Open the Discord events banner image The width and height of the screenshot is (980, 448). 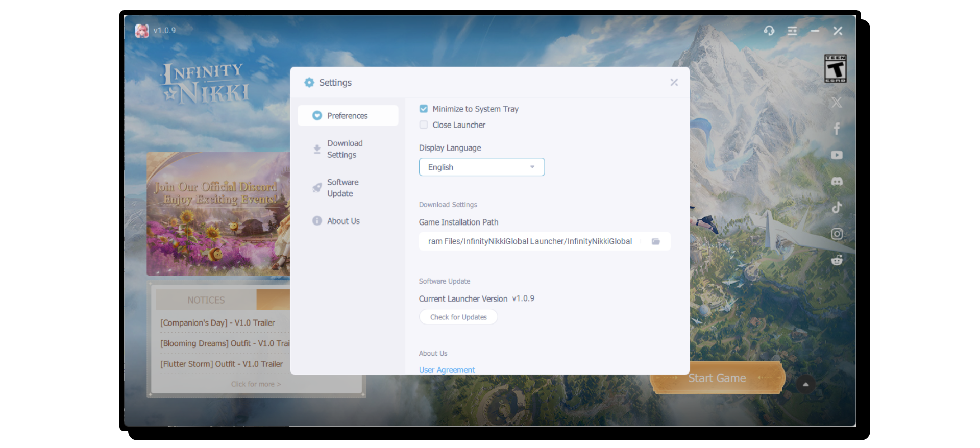[218, 214]
